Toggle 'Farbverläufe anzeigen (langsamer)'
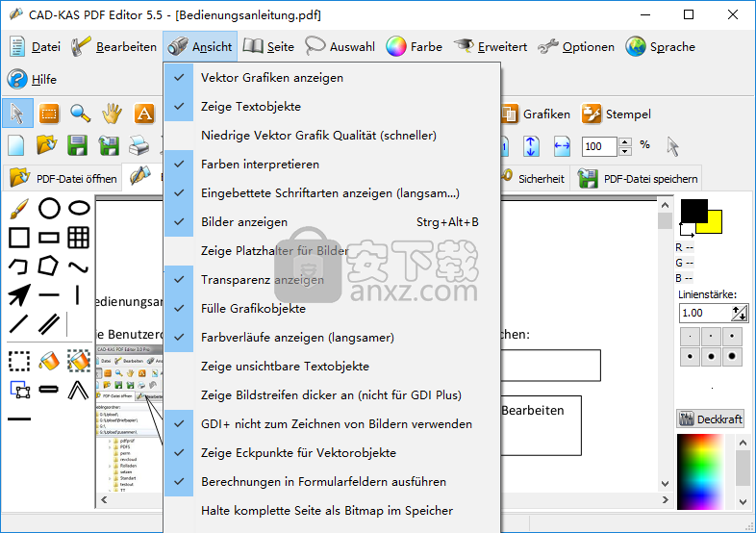756x533 pixels. (x=332, y=338)
